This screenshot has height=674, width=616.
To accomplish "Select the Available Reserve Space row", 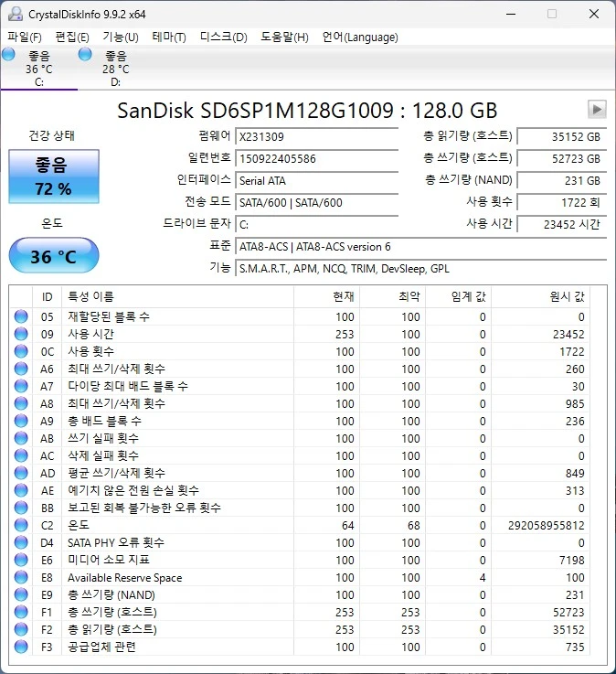I will coord(300,577).
